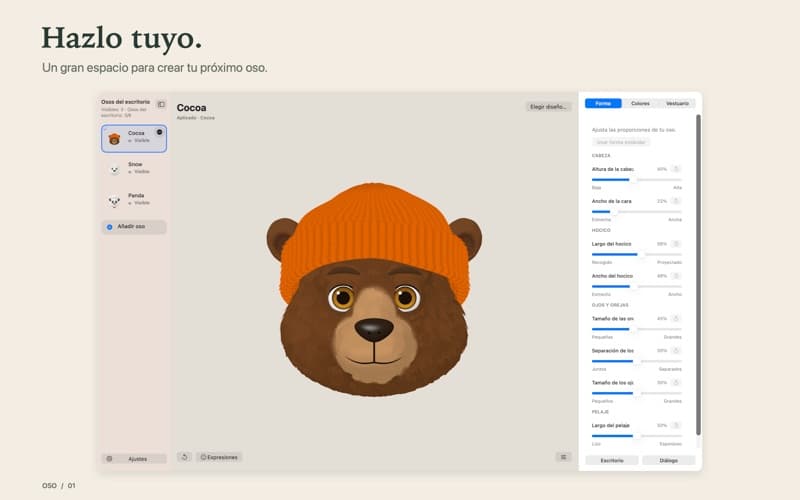Adjust the Tamaño de los ojos slider
Image resolution: width=800 pixels, height=500 pixels.
[636, 393]
